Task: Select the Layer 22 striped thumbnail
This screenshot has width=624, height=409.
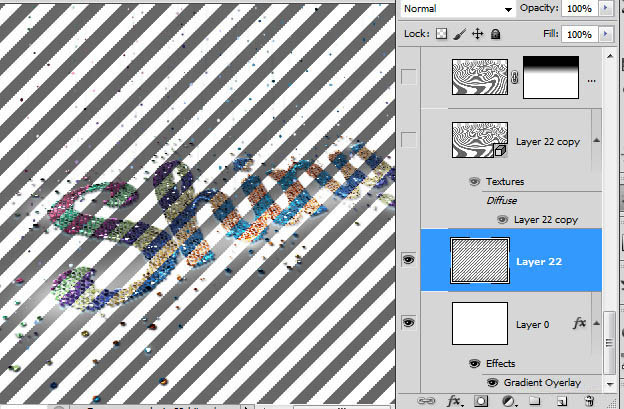Action: point(480,261)
